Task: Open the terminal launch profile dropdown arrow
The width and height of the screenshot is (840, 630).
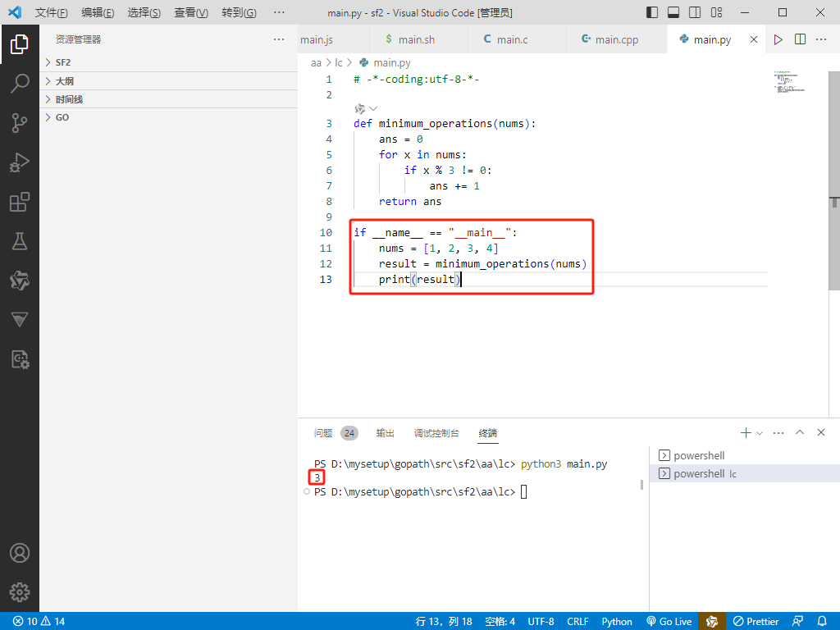Action: (x=760, y=433)
